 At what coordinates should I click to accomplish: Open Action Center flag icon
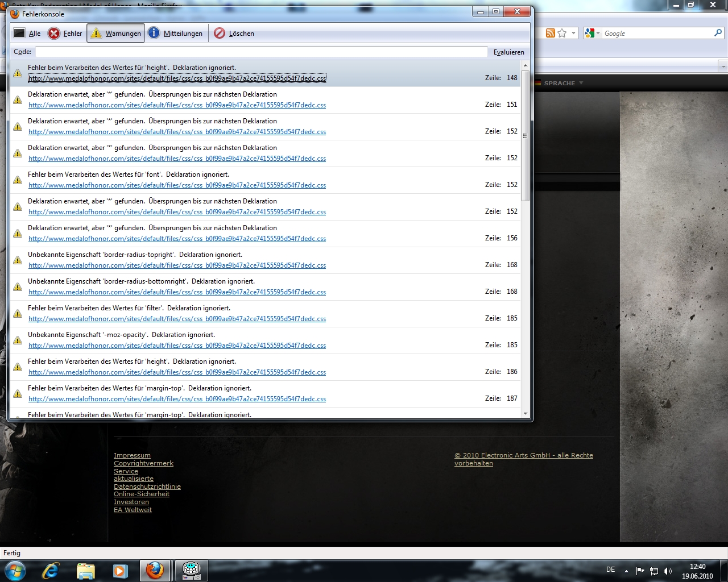tap(640, 571)
